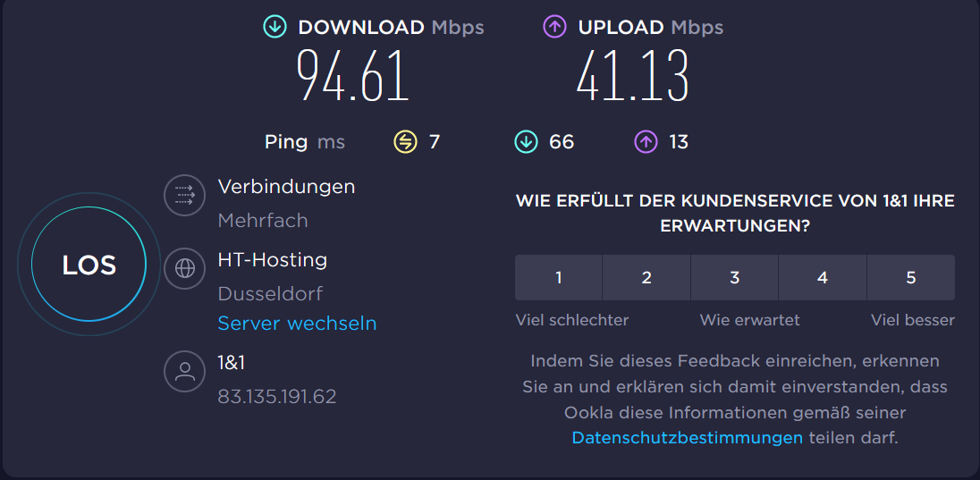Click the globe icon next to HT-Hosting
This screenshot has height=480, width=980.
pos(185,268)
